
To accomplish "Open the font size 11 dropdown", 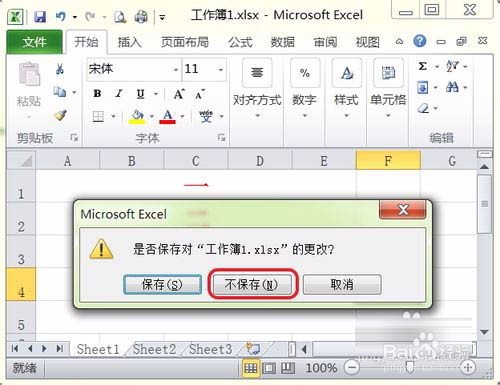I will tap(220, 70).
